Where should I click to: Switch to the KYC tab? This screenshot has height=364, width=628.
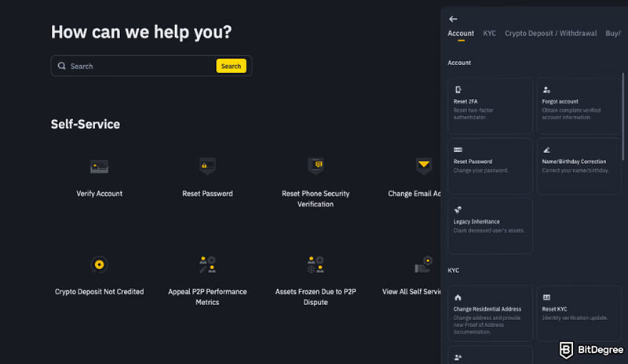tap(489, 34)
